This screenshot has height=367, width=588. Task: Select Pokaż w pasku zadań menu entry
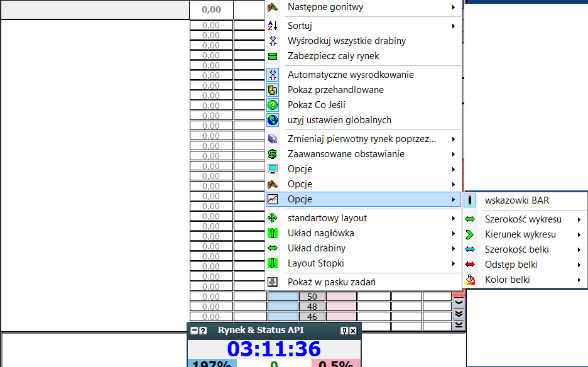(363, 282)
